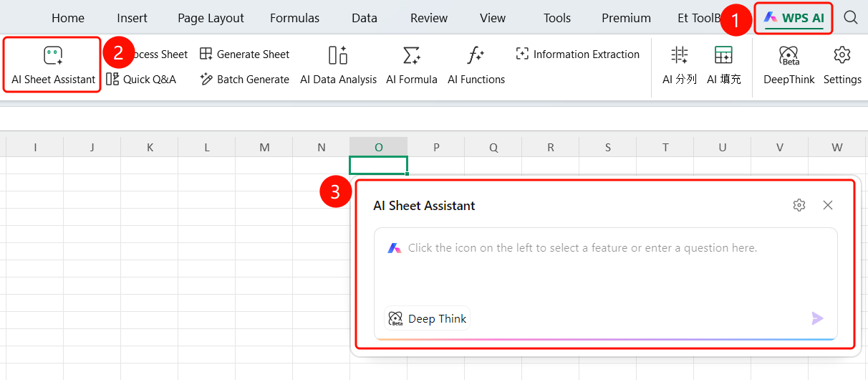
Task: Start Information Extraction
Action: tap(577, 54)
